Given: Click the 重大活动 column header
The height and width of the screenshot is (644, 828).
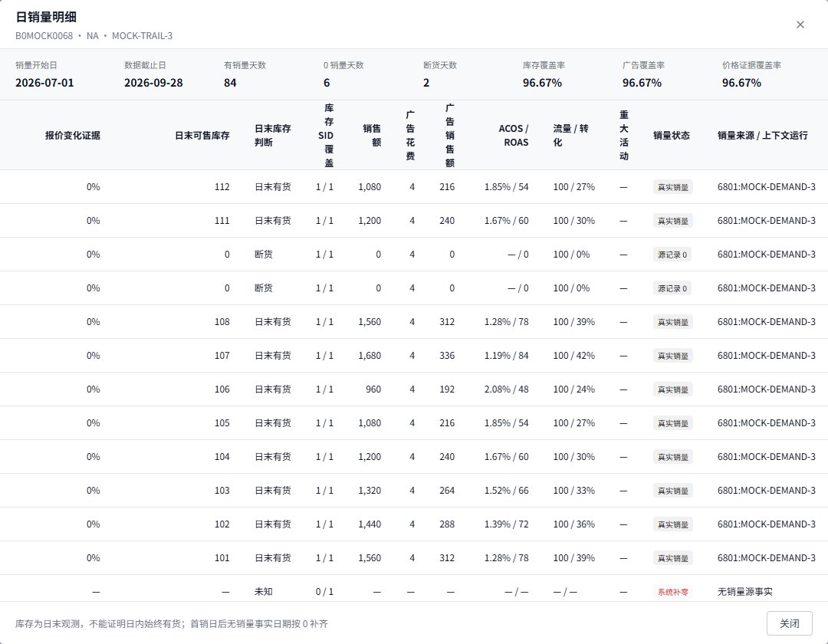Looking at the screenshot, I should [623, 135].
